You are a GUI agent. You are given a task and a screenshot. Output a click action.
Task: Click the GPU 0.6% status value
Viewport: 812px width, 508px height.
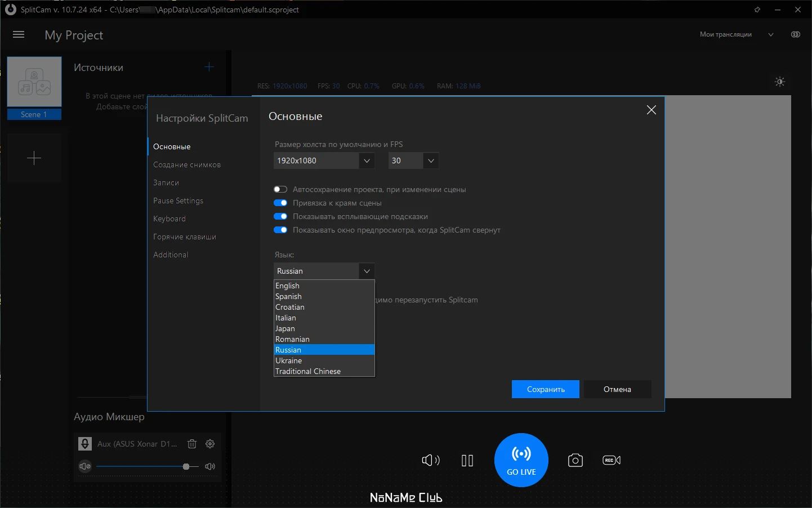tap(408, 86)
